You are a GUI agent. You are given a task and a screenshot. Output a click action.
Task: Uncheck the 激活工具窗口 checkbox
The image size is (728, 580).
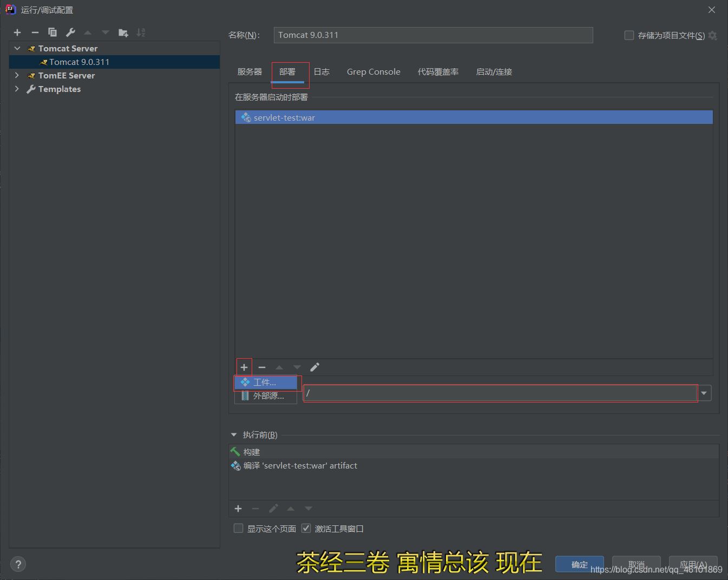click(306, 528)
